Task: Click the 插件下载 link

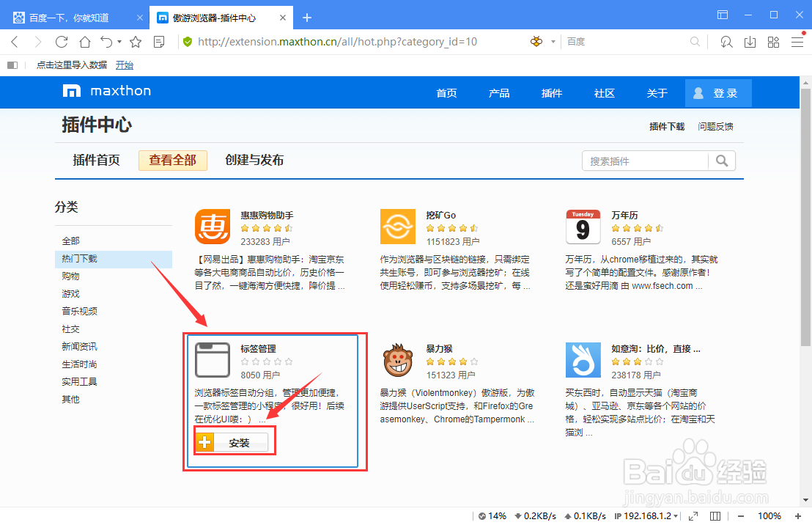Action: click(667, 126)
